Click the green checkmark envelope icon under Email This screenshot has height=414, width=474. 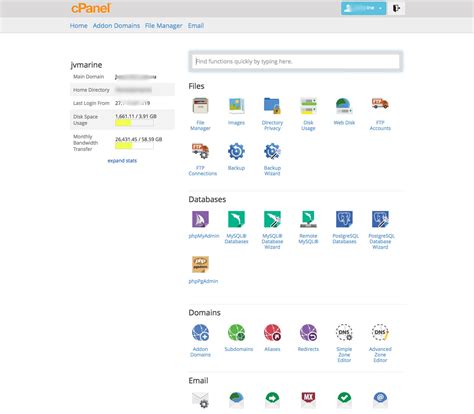[x=344, y=400]
